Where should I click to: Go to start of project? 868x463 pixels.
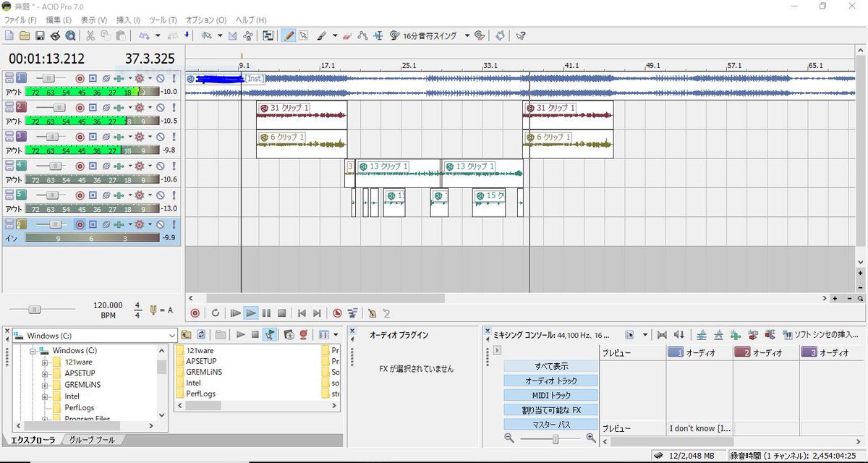[x=302, y=313]
